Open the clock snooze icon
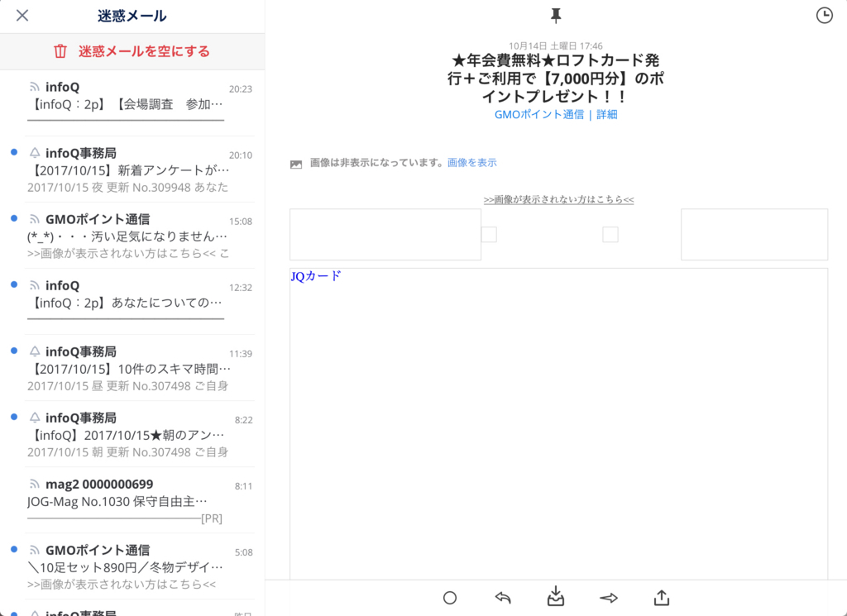Screen dimensions: 847x616 pos(825,15)
